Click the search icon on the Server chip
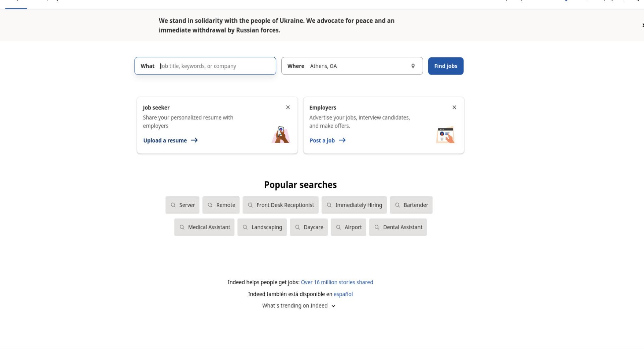This screenshot has width=644, height=349. point(173,205)
